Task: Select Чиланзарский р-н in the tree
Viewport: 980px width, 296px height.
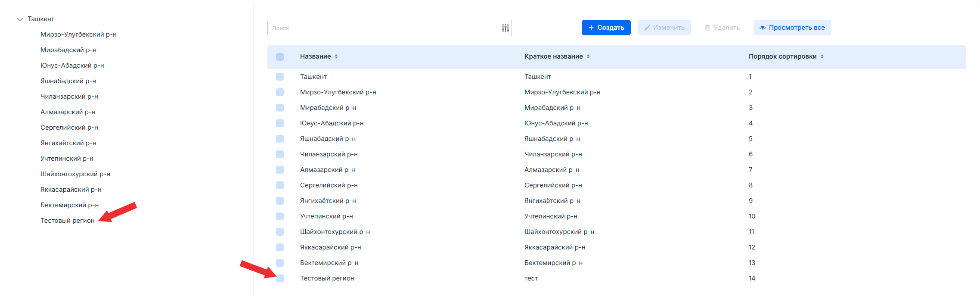Action: pos(69,97)
